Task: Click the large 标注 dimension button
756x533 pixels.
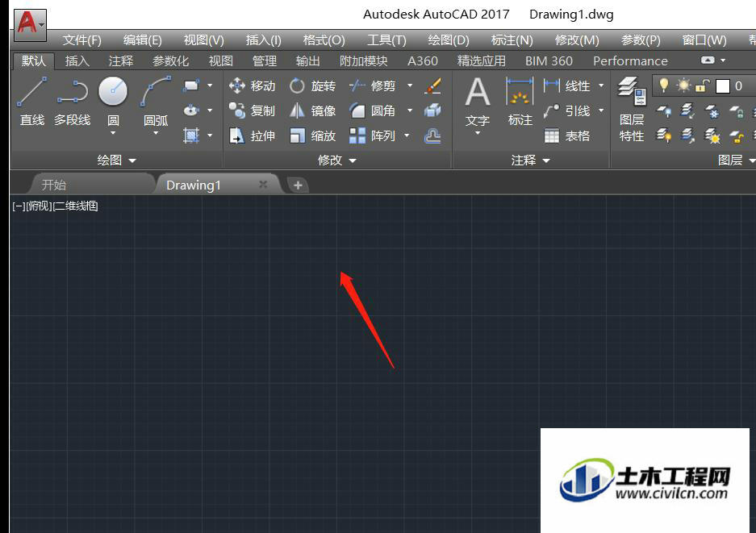Action: coord(520,100)
